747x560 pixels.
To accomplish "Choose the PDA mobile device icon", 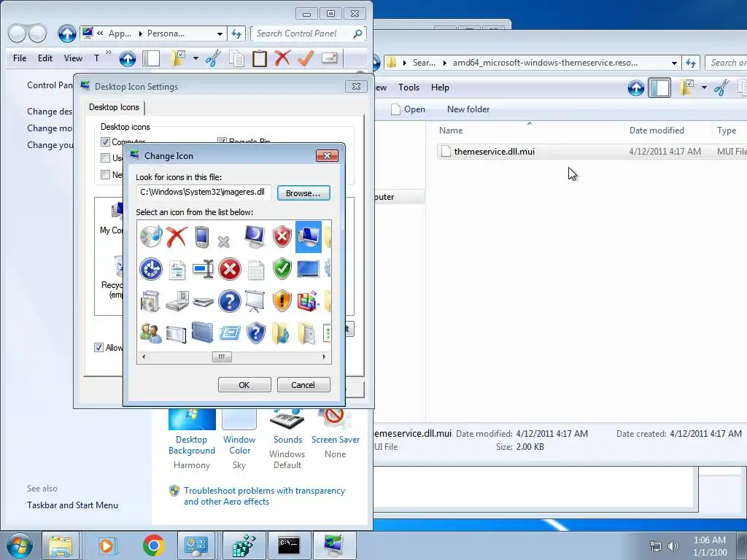I will coord(202,237).
